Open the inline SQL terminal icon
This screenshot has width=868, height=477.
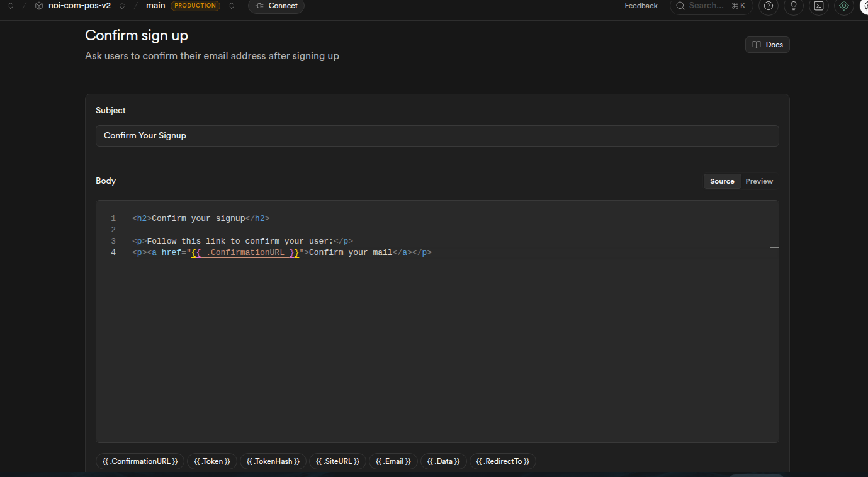click(x=819, y=6)
